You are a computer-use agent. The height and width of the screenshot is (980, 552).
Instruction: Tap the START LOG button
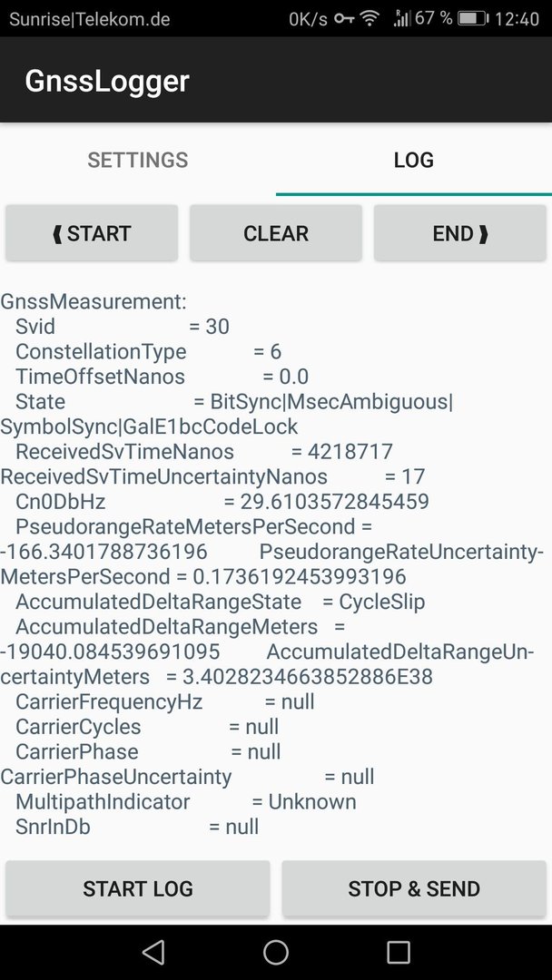[138, 888]
